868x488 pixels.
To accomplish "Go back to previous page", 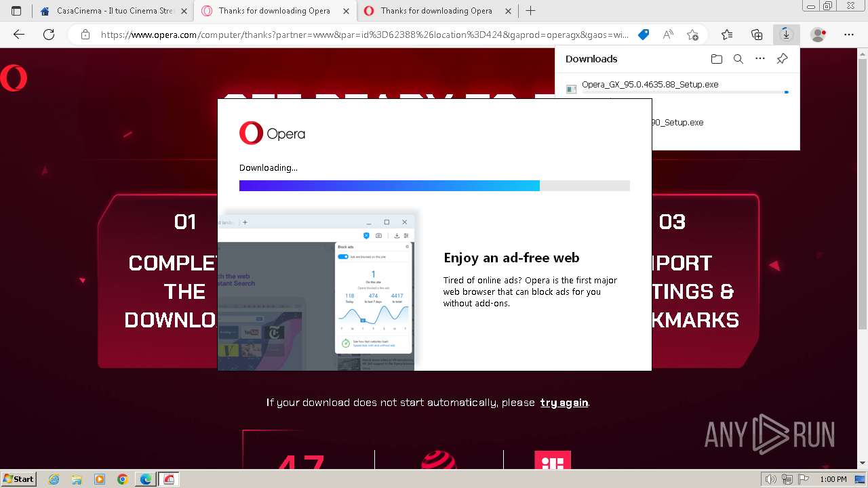I will [19, 35].
